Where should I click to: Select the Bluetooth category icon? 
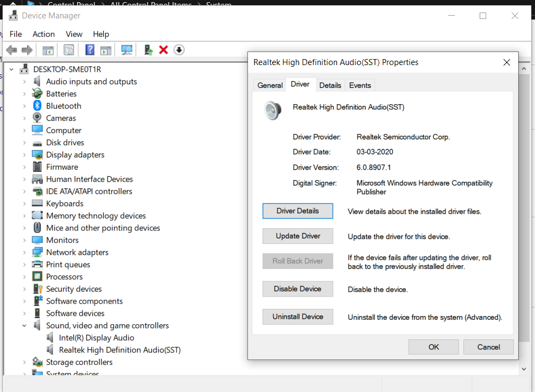pos(37,106)
